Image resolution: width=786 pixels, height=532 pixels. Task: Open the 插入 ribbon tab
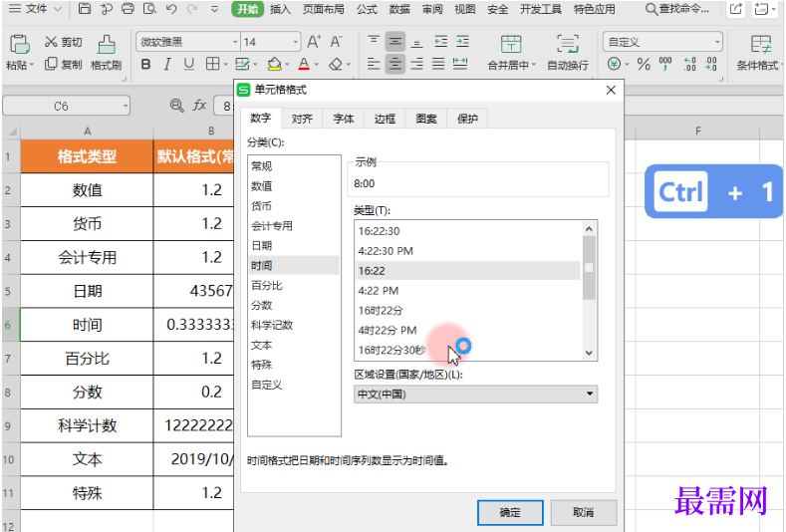[x=281, y=9]
